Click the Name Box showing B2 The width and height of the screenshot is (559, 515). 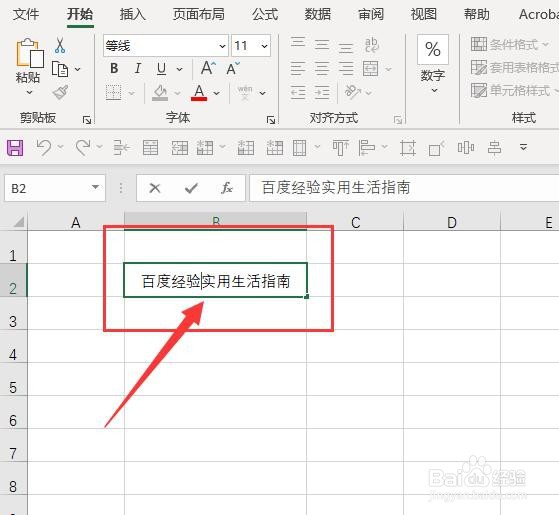pos(55,188)
